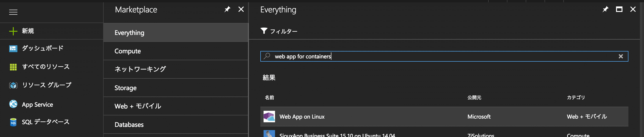Open ダッシュボード in the sidebar
The width and height of the screenshot is (644, 137).
click(x=52, y=49)
